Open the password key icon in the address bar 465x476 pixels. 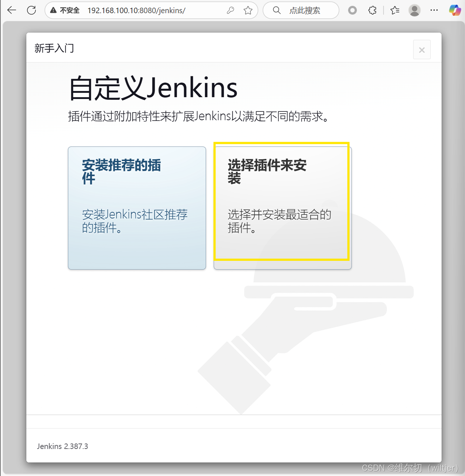(x=230, y=11)
